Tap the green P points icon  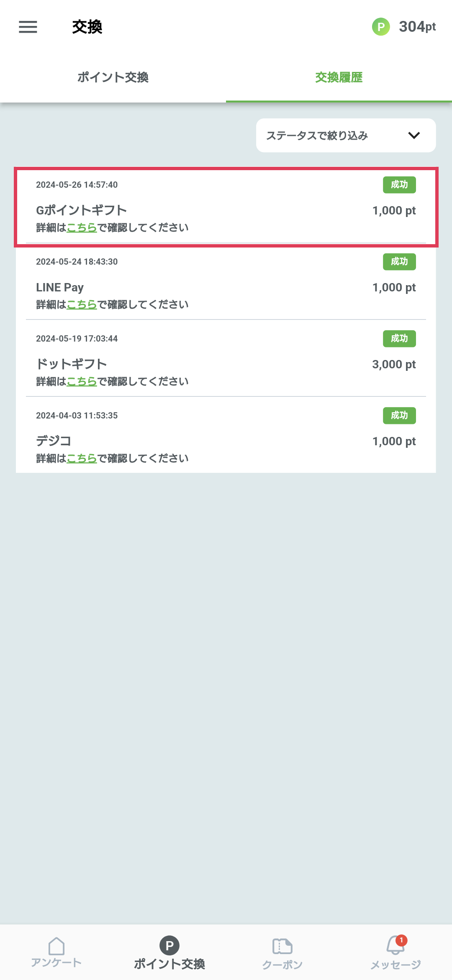(x=381, y=27)
